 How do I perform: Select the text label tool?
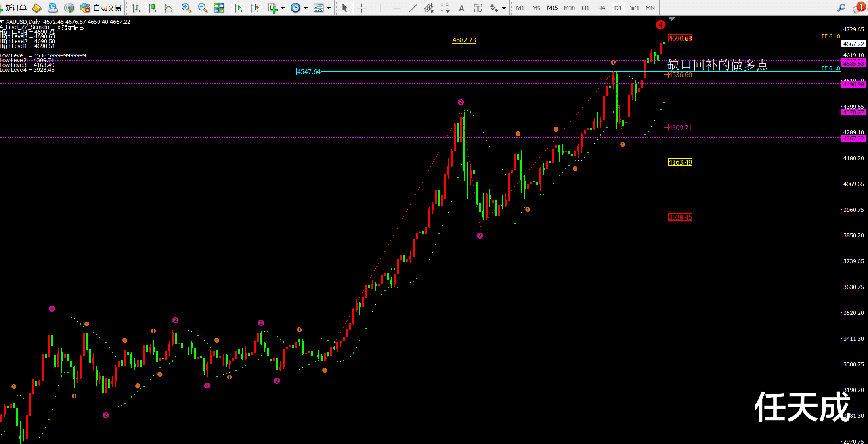coord(478,8)
